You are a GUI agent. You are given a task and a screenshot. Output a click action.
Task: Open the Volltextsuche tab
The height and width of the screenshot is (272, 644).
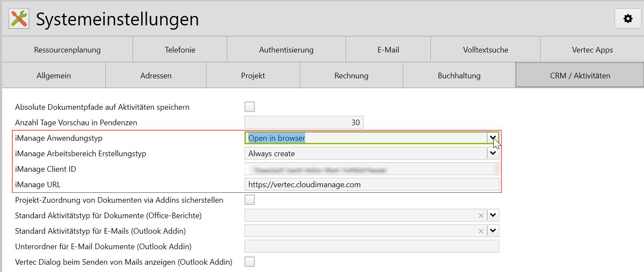point(485,50)
